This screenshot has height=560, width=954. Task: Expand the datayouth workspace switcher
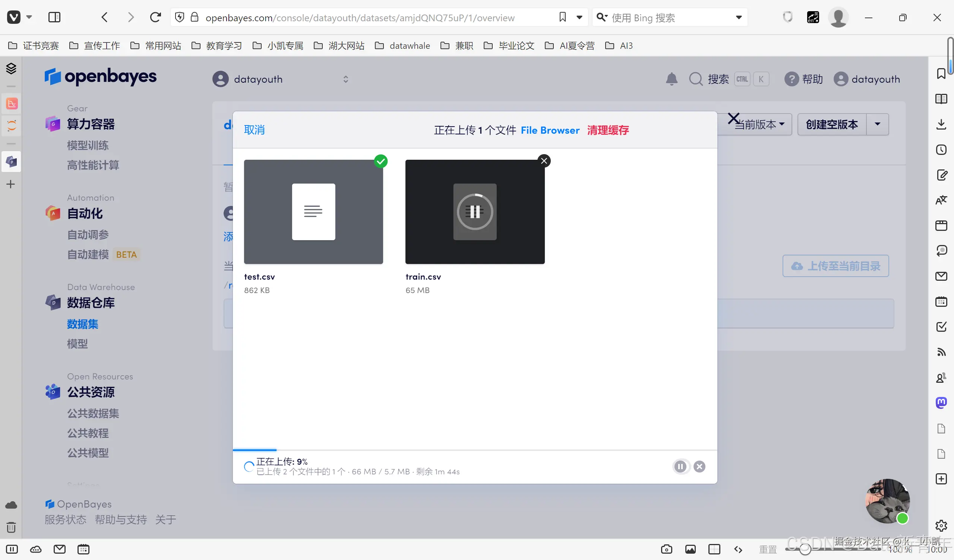coord(345,79)
